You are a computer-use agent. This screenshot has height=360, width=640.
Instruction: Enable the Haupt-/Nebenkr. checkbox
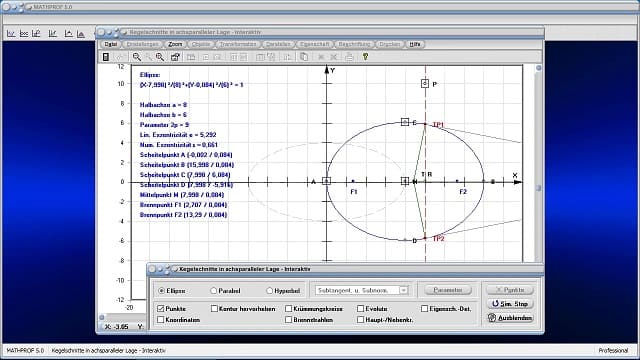pos(360,320)
